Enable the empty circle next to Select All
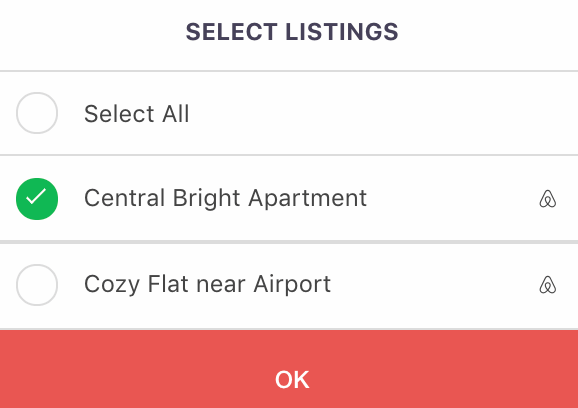This screenshot has width=578, height=408. coord(37,113)
